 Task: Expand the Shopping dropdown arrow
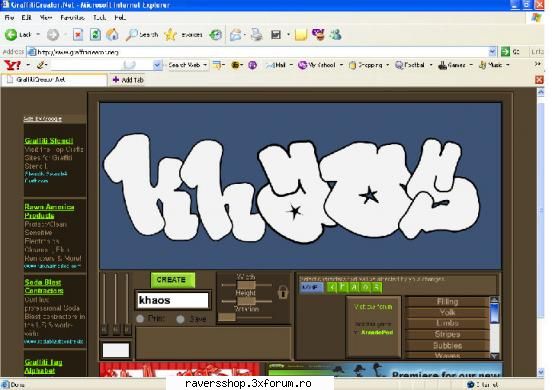click(x=388, y=65)
